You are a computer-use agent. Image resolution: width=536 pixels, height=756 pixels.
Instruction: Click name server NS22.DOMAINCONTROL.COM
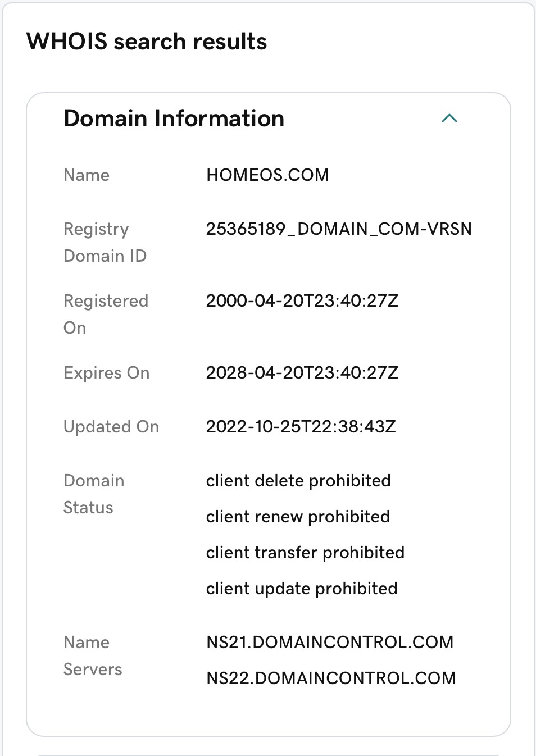click(x=331, y=678)
